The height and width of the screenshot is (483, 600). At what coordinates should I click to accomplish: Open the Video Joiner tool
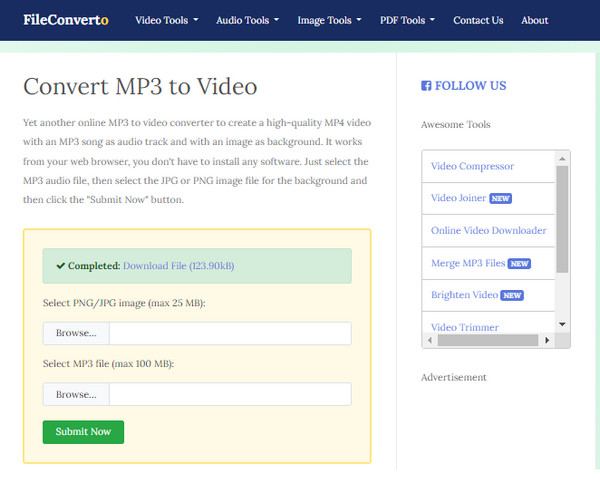(x=458, y=198)
